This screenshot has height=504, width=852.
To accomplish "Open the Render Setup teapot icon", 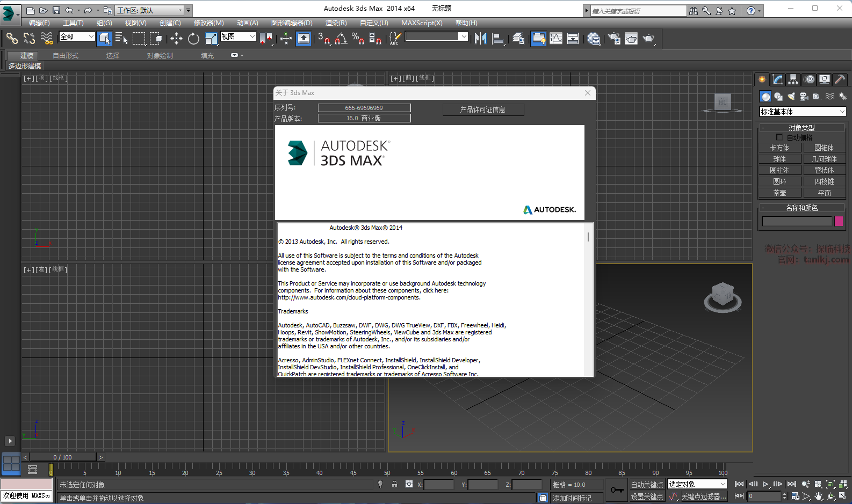I will (x=614, y=38).
